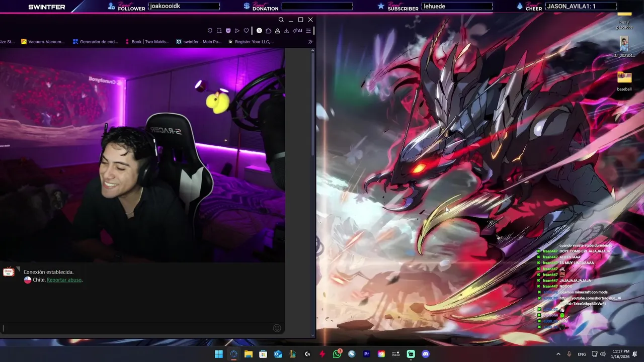Viewport: 644px width, 362px height.
Task: Open the profile account icon
Action: tap(277, 31)
